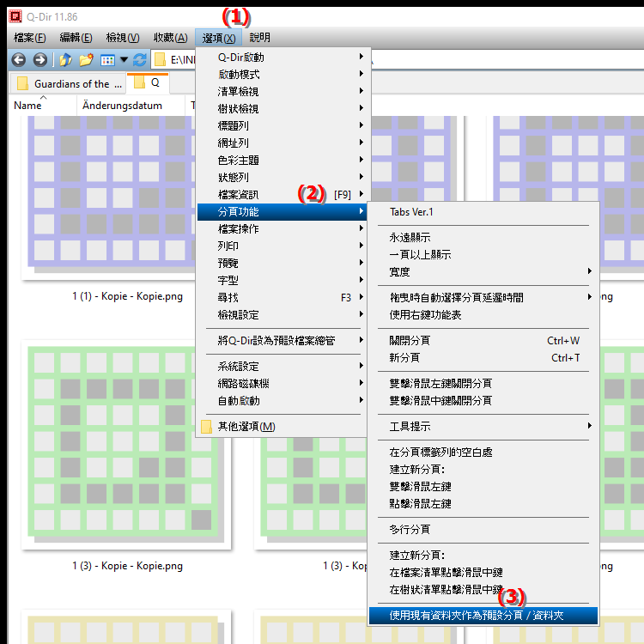644x644 pixels.
Task: Toggle the 一頁以上顯示 option
Action: (483, 255)
